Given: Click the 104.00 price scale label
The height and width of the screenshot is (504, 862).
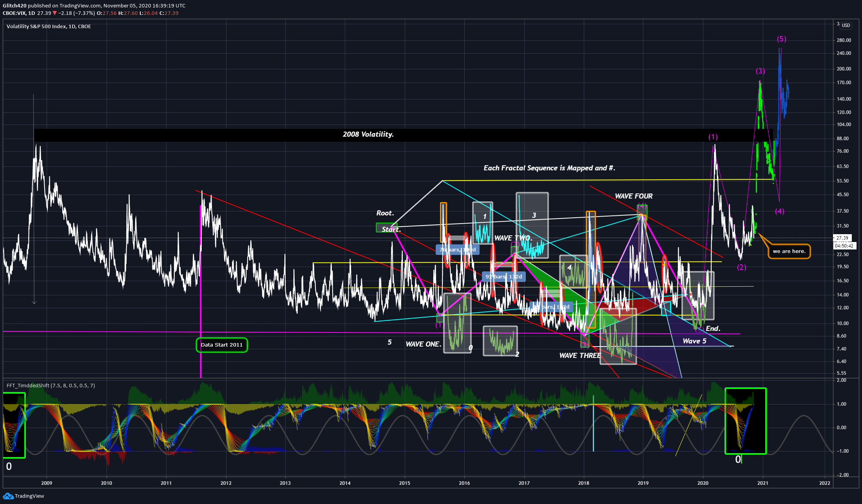Looking at the screenshot, I should 844,125.
